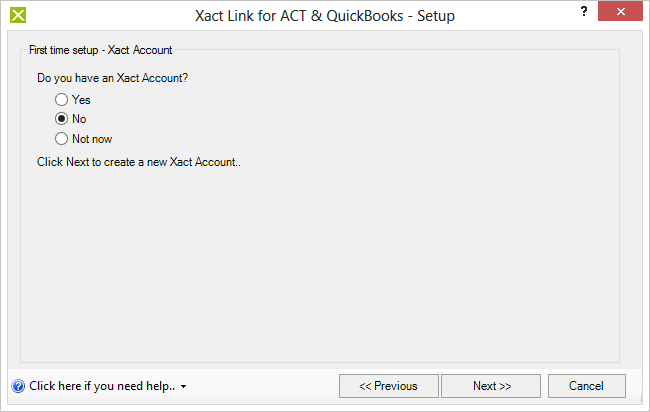
Task: Select the Yes radio button
Action: coord(61,99)
